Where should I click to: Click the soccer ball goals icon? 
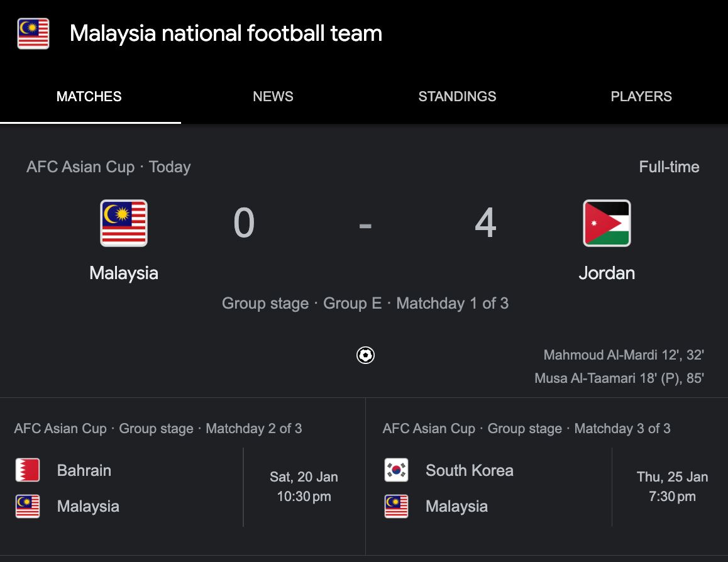pyautogui.click(x=364, y=355)
